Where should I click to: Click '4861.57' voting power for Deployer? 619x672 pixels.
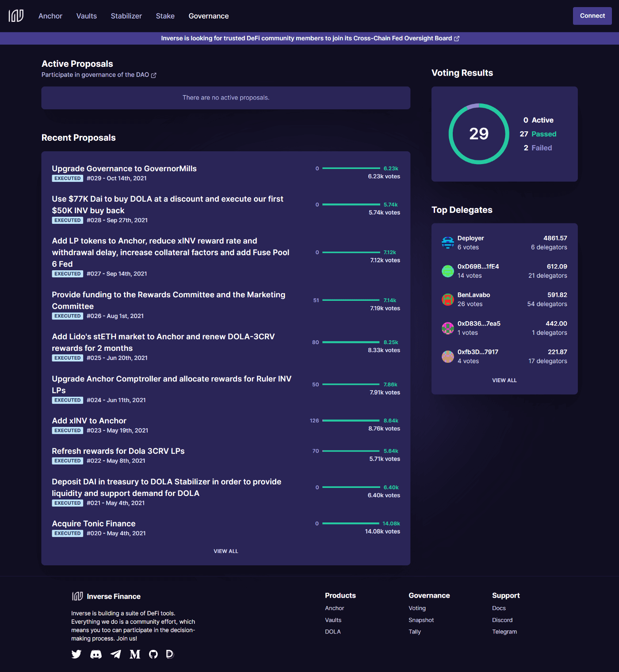(555, 238)
